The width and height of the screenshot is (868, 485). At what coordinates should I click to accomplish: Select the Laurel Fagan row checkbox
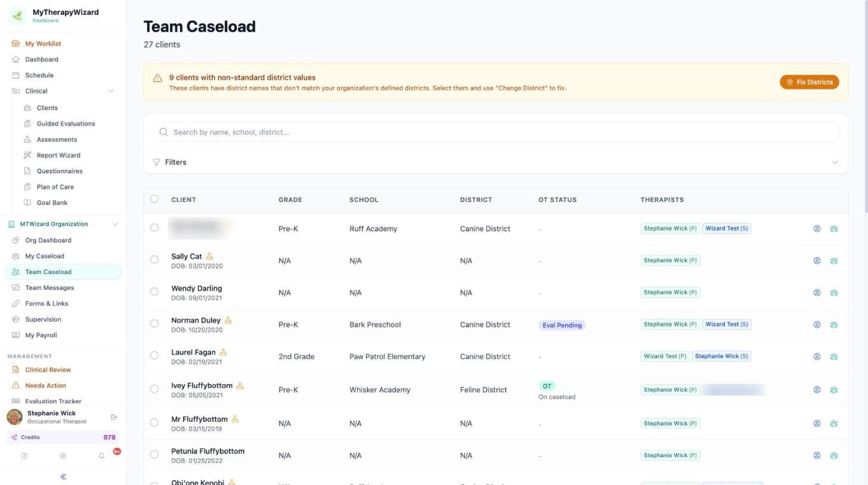coord(154,356)
